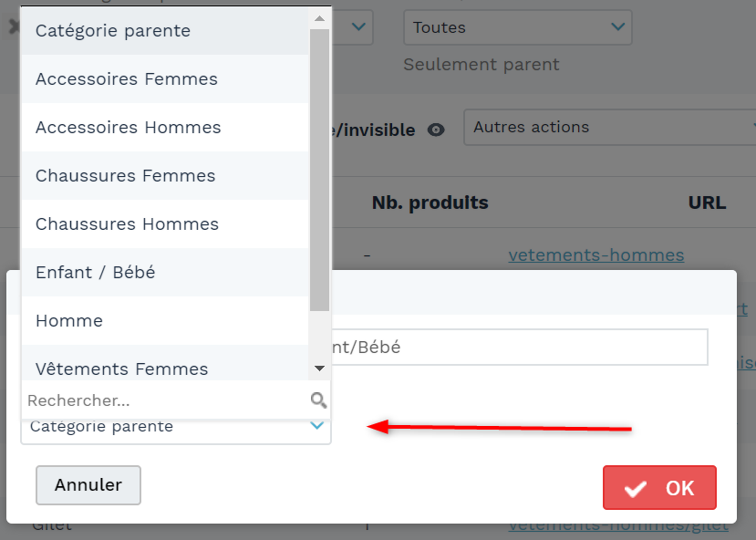The height and width of the screenshot is (540, 756).
Task: Pick the Enfant / Bébé category
Action: pyautogui.click(x=165, y=272)
